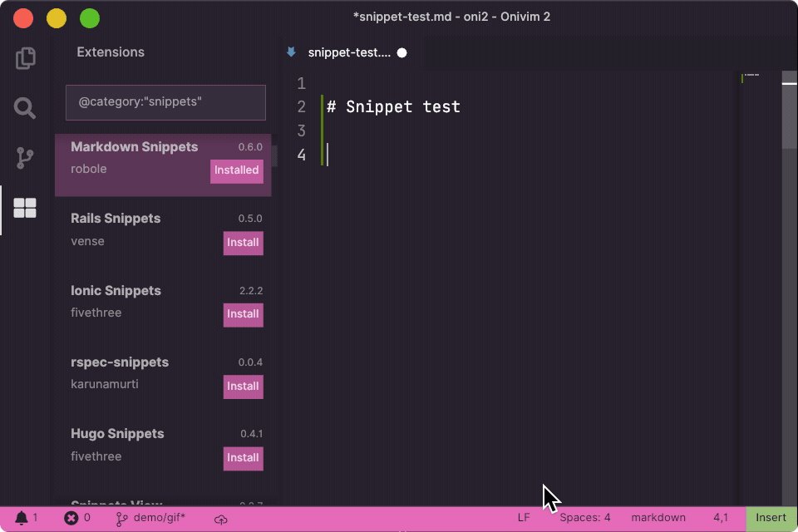
Task: Click the karunamurti author name
Action: pyautogui.click(x=105, y=384)
